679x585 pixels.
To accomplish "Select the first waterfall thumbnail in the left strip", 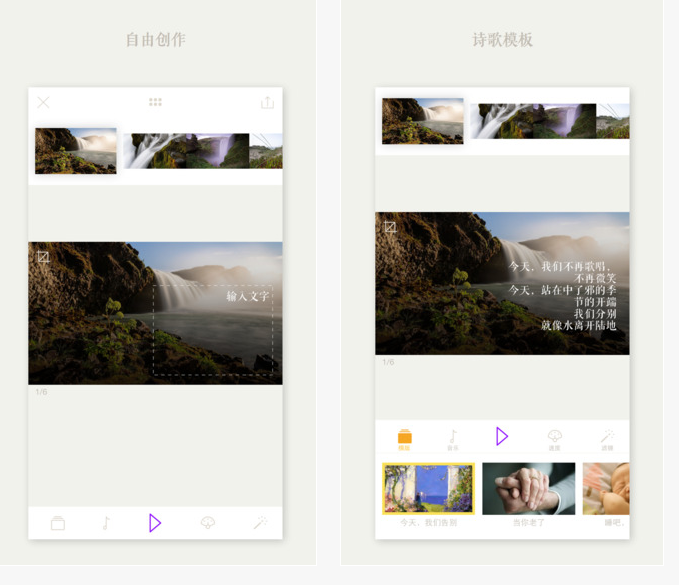I will (x=76, y=151).
